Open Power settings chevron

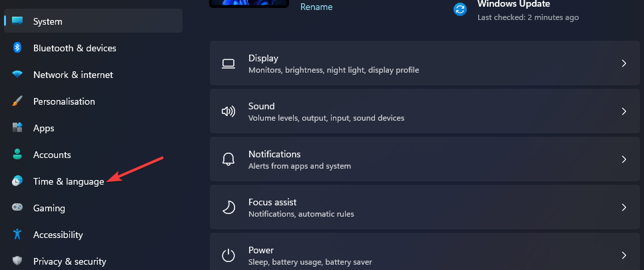click(624, 255)
